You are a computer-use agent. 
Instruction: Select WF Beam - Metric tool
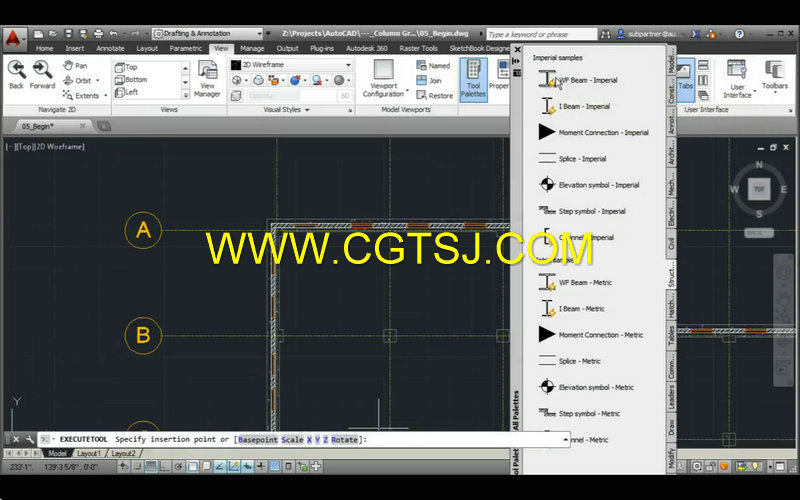click(x=575, y=283)
